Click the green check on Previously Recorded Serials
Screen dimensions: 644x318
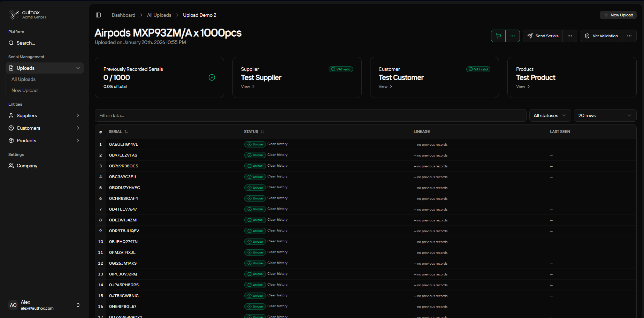[212, 77]
